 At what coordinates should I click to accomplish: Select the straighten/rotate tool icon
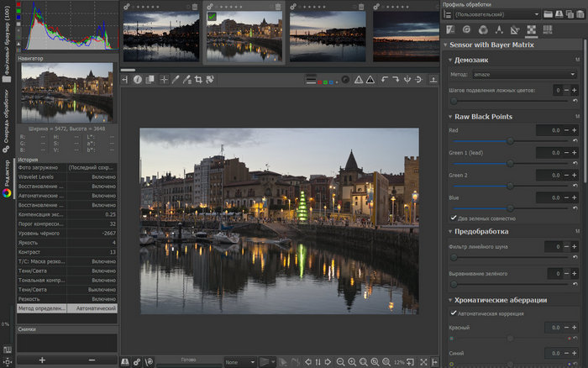point(210,80)
